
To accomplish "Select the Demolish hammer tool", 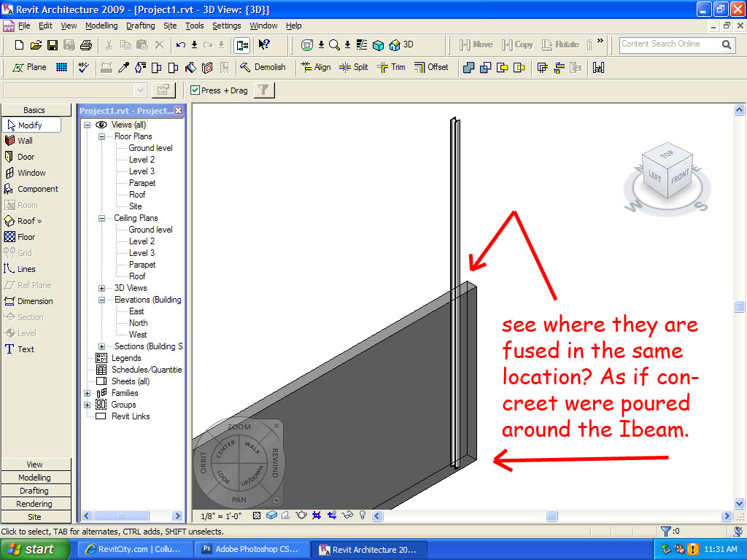I will click(263, 67).
